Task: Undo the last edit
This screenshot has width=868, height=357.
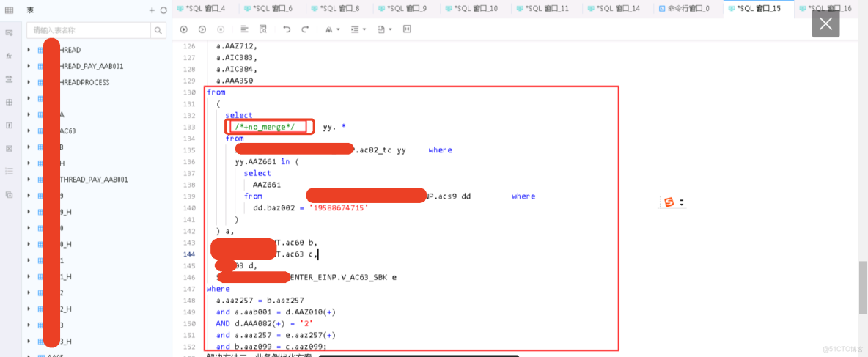Action: click(287, 29)
